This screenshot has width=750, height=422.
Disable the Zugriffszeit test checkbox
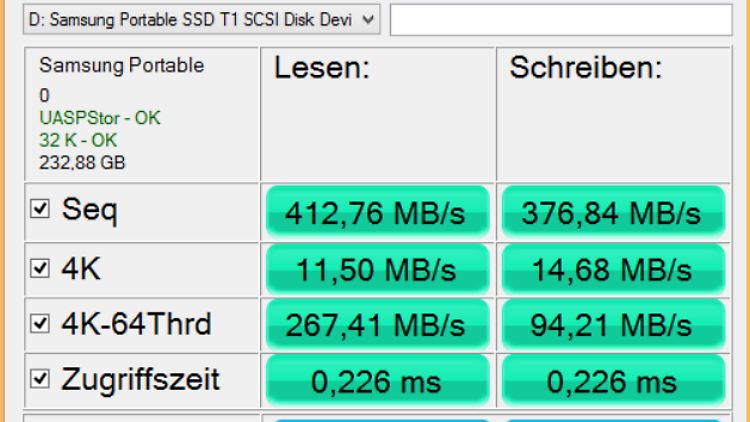pos(41,380)
